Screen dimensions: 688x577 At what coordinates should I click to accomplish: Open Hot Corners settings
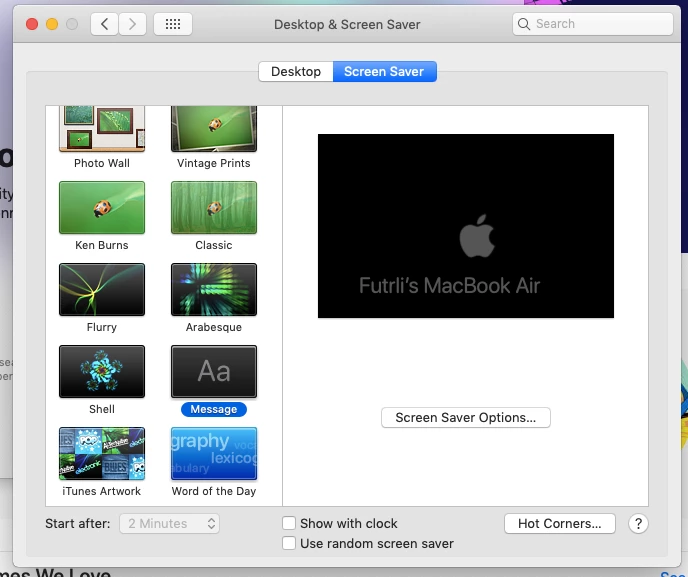(559, 523)
